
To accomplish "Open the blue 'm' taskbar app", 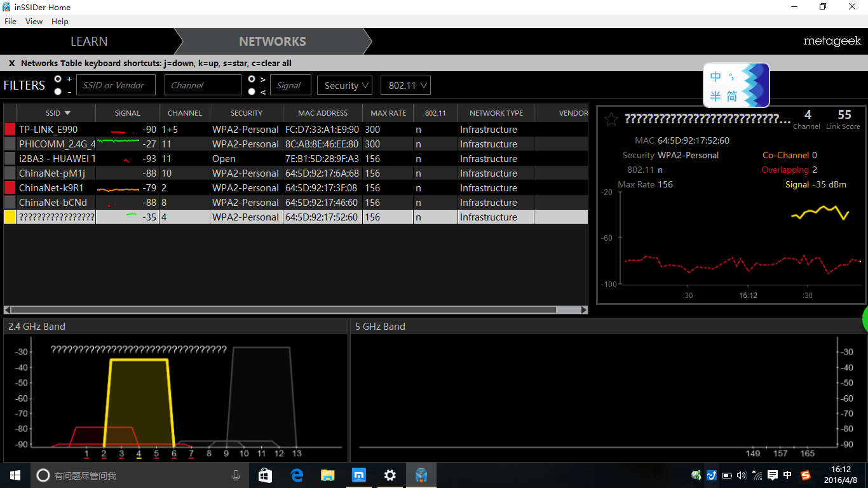I will (359, 475).
